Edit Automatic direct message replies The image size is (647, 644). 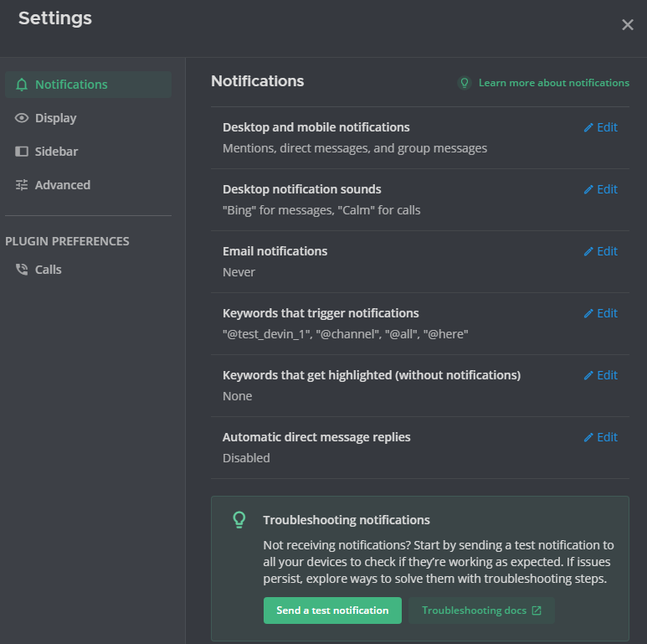601,437
